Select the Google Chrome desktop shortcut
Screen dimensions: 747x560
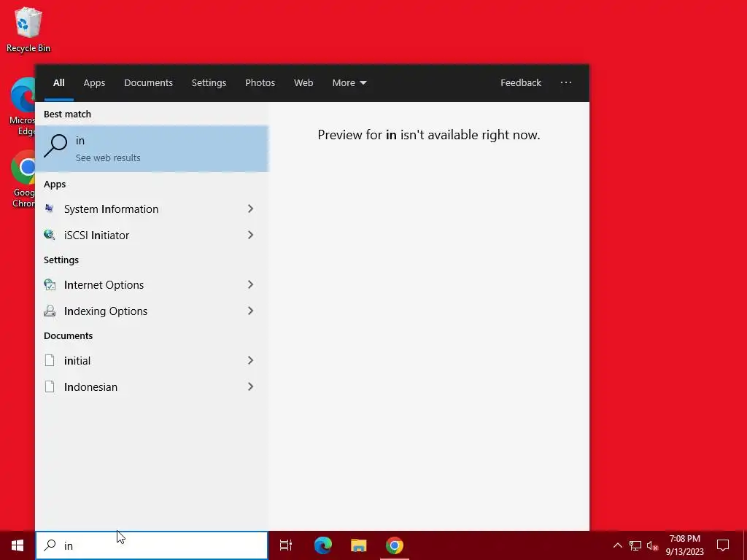(x=23, y=179)
